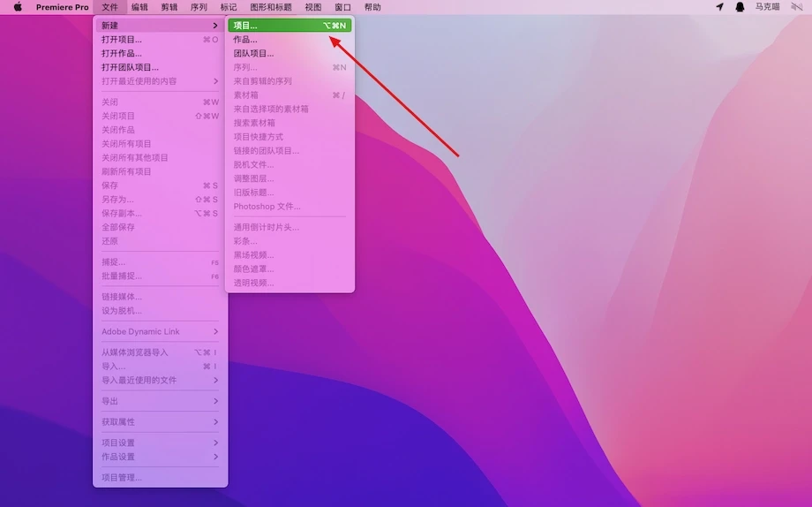
Task: Click the 马克喵 menu bar item
Action: pyautogui.click(x=768, y=7)
